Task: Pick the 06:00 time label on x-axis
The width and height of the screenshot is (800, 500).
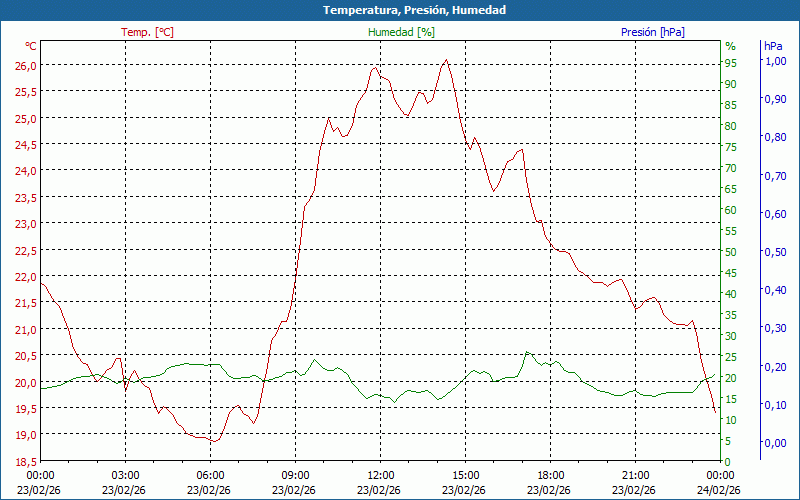Action: 210,475
